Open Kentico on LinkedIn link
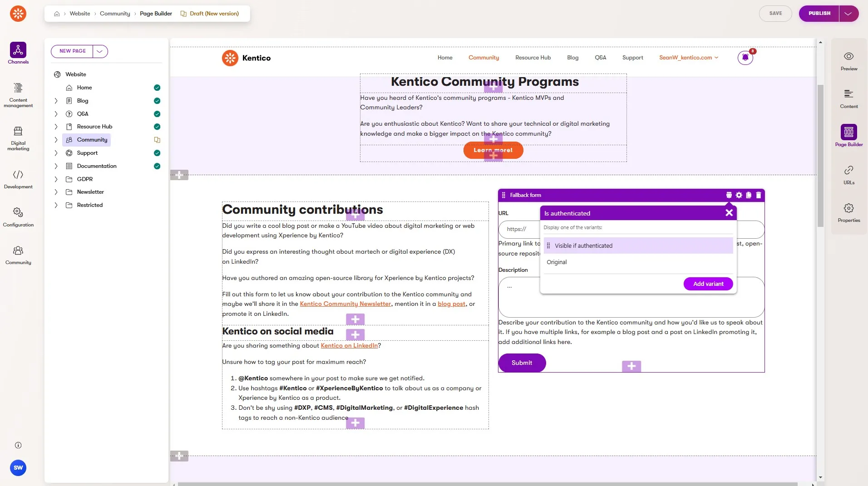Viewport: 868px width, 486px height. click(x=349, y=346)
